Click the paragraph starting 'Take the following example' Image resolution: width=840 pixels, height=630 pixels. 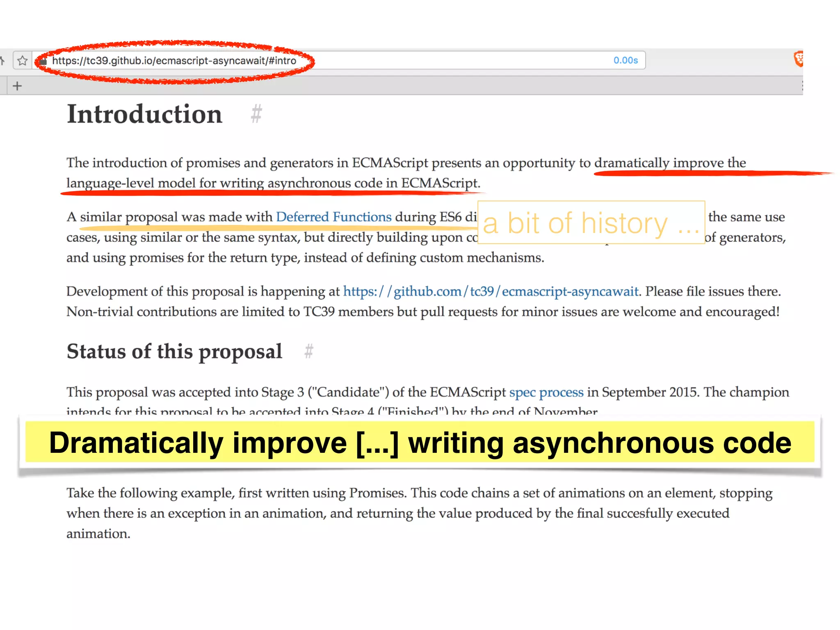[x=420, y=513]
